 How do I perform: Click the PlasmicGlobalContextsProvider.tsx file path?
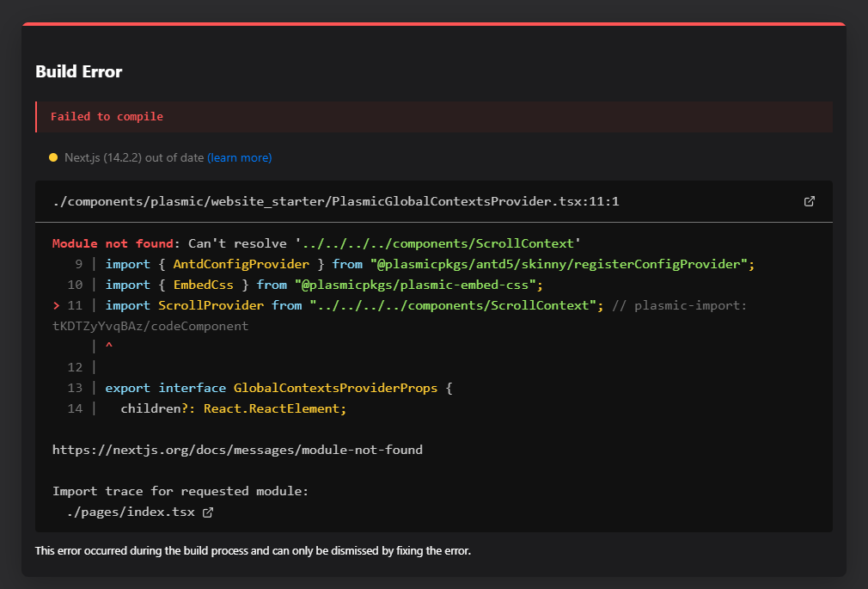coord(336,201)
